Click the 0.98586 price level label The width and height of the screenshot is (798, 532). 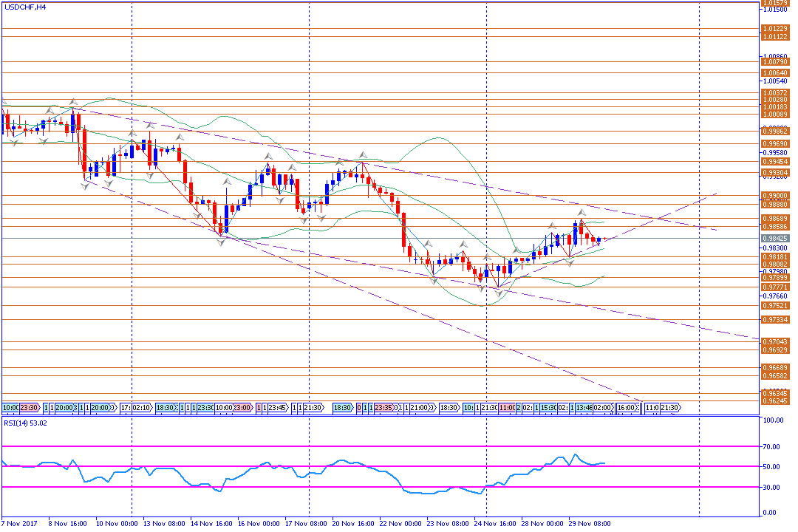coord(775,227)
